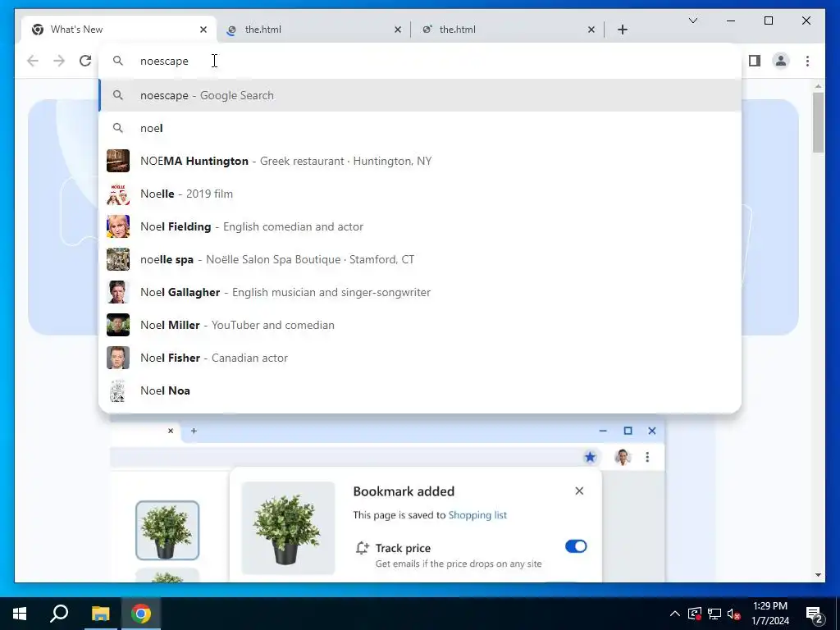Open the tab search chevron
Viewport: 840px width, 630px height.
coord(692,21)
